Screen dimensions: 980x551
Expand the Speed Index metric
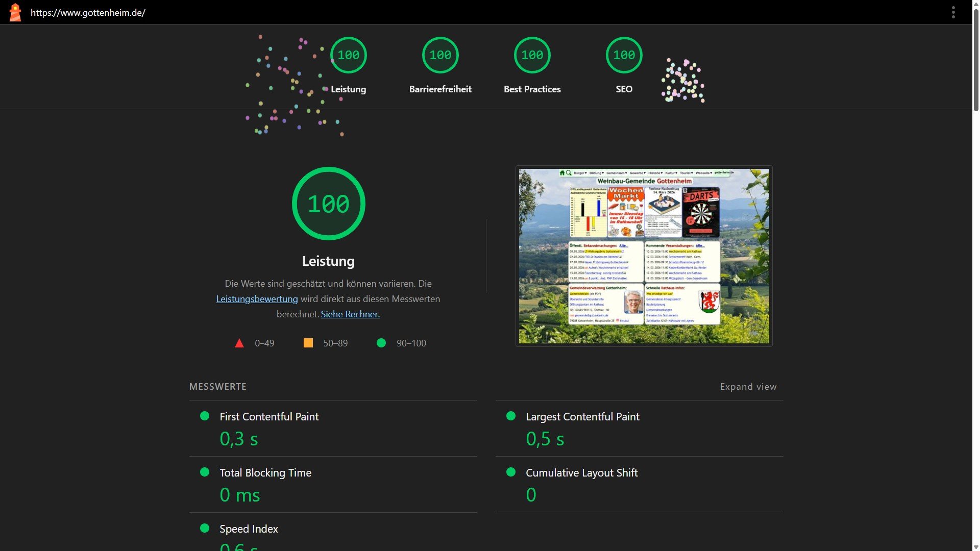point(249,529)
